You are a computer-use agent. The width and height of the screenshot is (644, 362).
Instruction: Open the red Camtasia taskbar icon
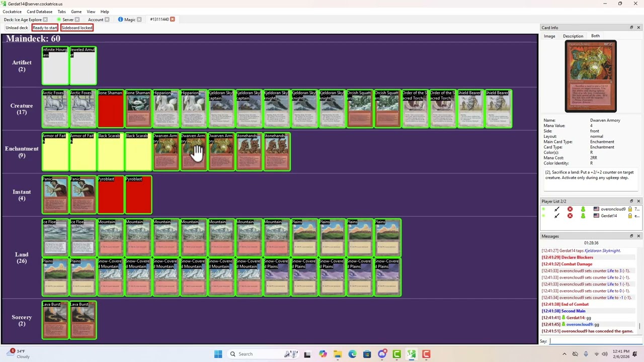click(426, 354)
